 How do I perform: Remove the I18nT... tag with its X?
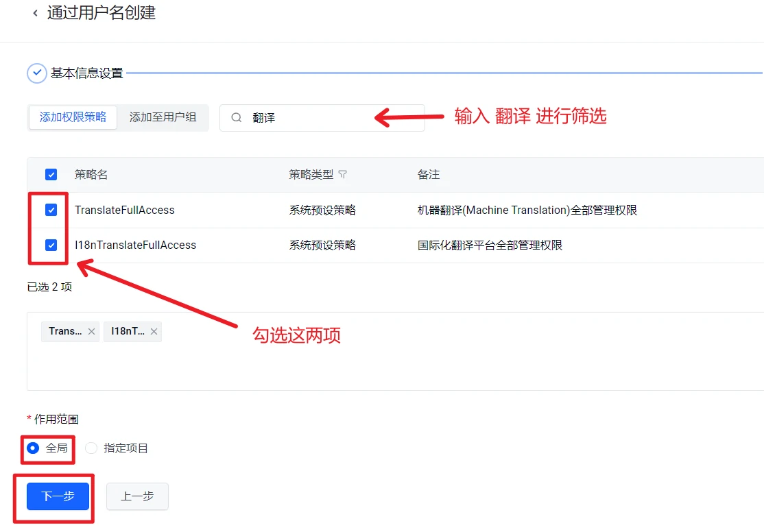tap(154, 331)
